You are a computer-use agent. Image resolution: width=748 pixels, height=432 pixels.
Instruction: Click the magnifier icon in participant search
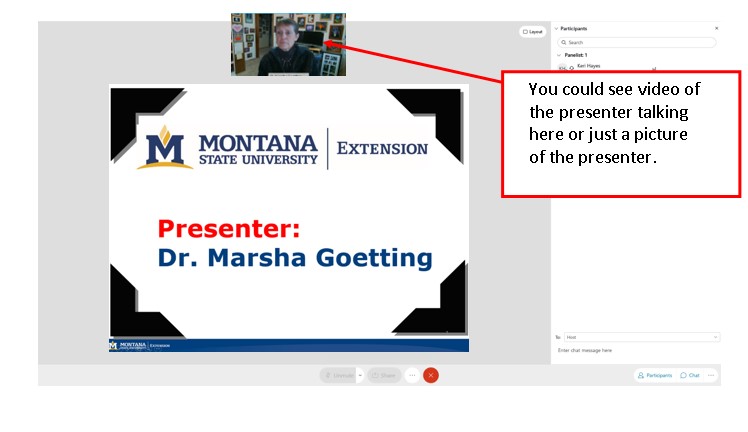pos(563,42)
